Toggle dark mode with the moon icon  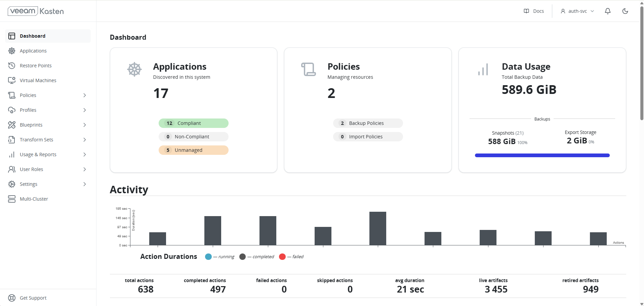[x=625, y=11]
